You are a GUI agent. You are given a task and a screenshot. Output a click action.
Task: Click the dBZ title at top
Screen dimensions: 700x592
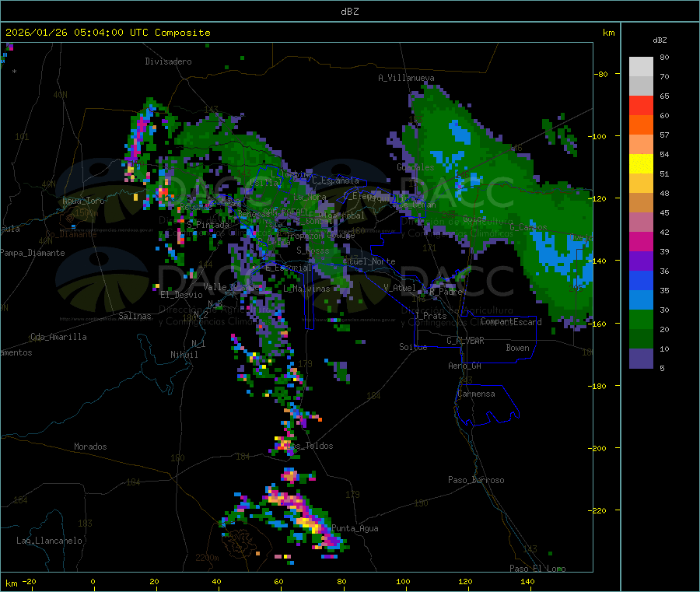click(349, 12)
